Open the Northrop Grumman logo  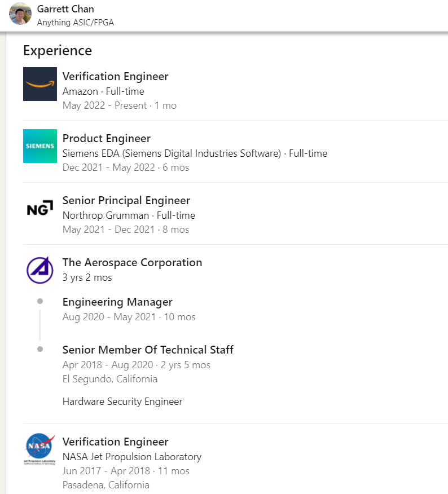tap(40, 208)
